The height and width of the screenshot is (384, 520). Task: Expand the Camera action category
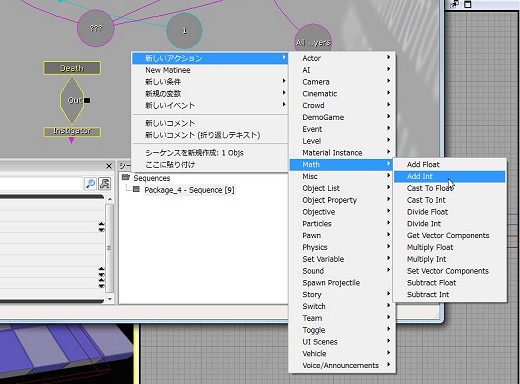click(x=342, y=82)
